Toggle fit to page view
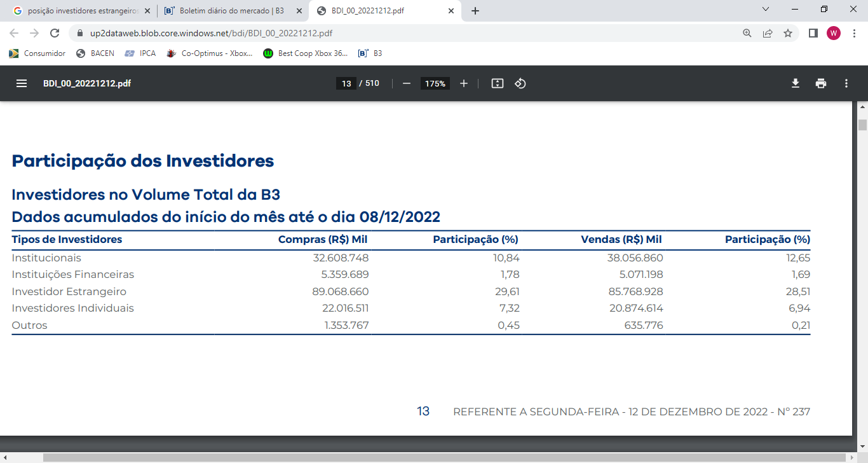Screen dimensions: 868x463 pos(498,83)
